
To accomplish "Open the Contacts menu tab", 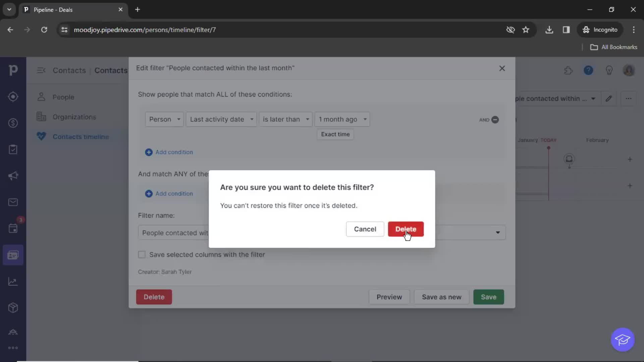I will [x=69, y=70].
